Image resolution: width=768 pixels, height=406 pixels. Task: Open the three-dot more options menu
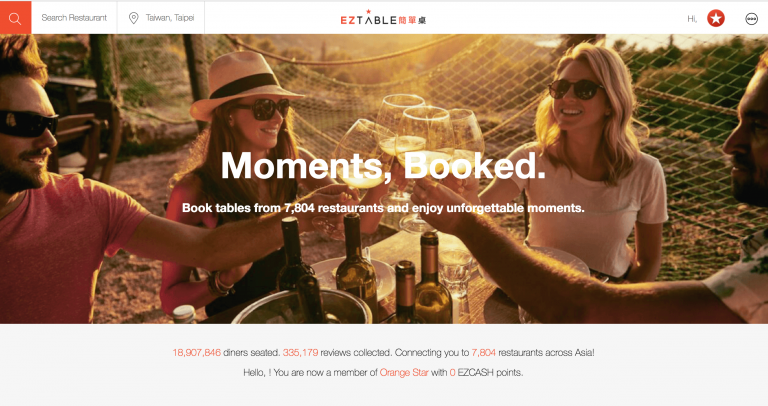click(751, 19)
